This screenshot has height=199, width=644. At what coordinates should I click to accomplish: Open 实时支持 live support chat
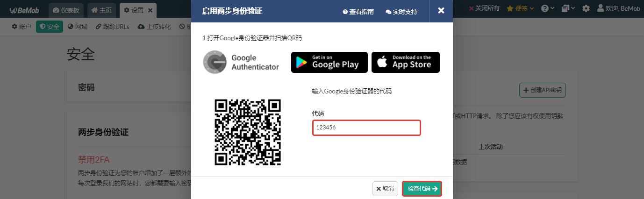pyautogui.click(x=401, y=12)
